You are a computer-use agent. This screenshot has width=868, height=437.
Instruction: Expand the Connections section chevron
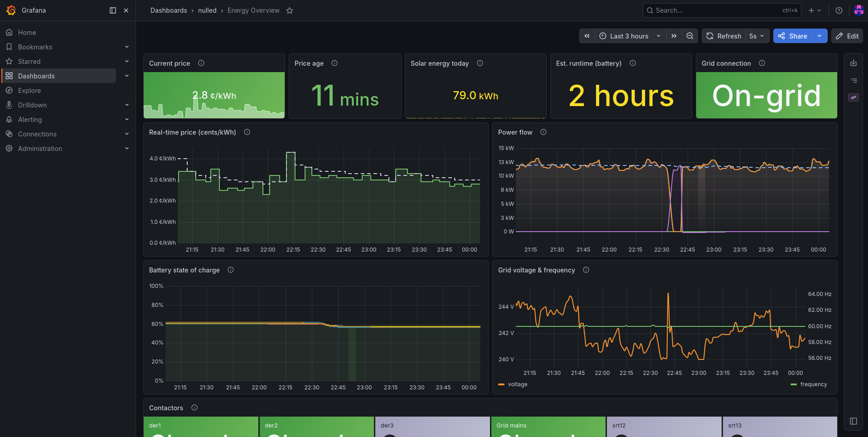127,134
